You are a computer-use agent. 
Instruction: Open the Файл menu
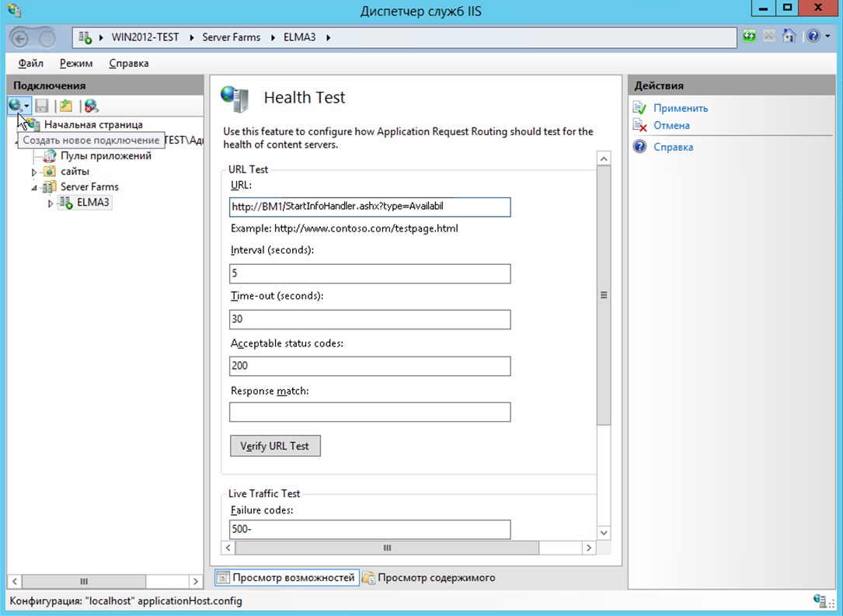tap(30, 63)
